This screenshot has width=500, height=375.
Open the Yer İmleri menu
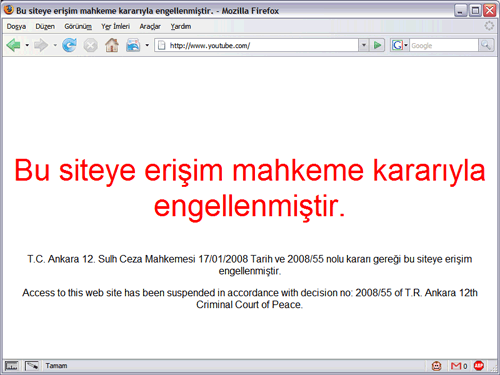(x=115, y=26)
